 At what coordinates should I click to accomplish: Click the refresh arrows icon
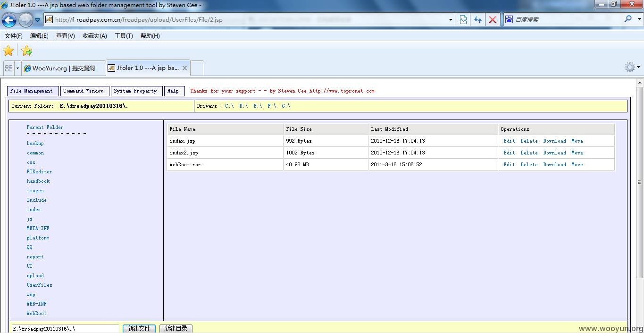478,20
